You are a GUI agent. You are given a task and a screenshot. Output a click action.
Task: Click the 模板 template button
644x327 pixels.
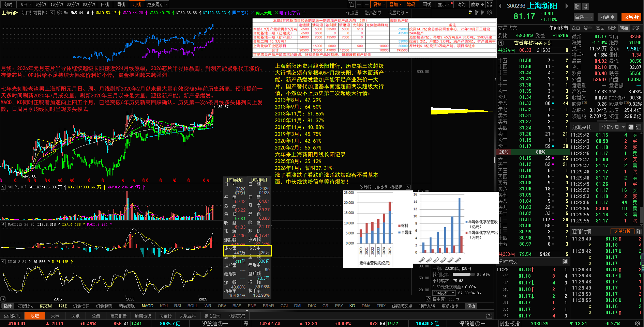tap(471, 306)
